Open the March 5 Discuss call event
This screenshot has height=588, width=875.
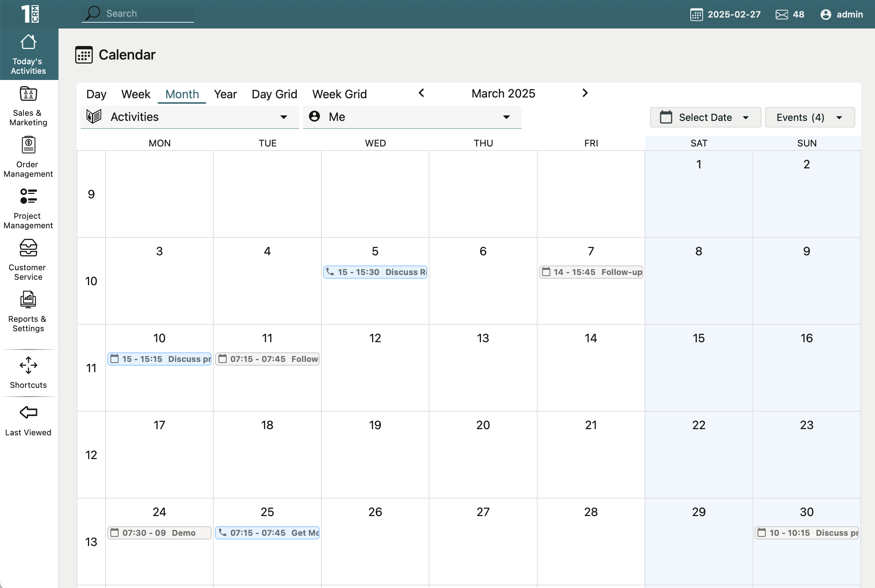(375, 272)
